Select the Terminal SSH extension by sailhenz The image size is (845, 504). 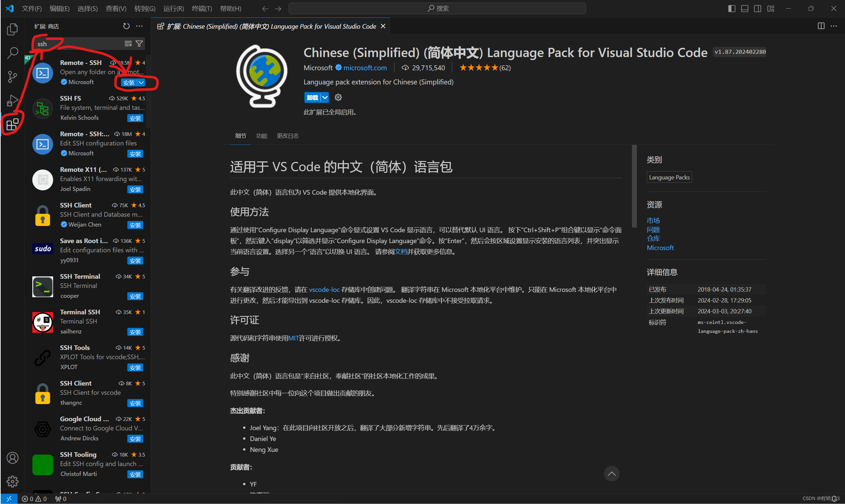click(x=88, y=322)
